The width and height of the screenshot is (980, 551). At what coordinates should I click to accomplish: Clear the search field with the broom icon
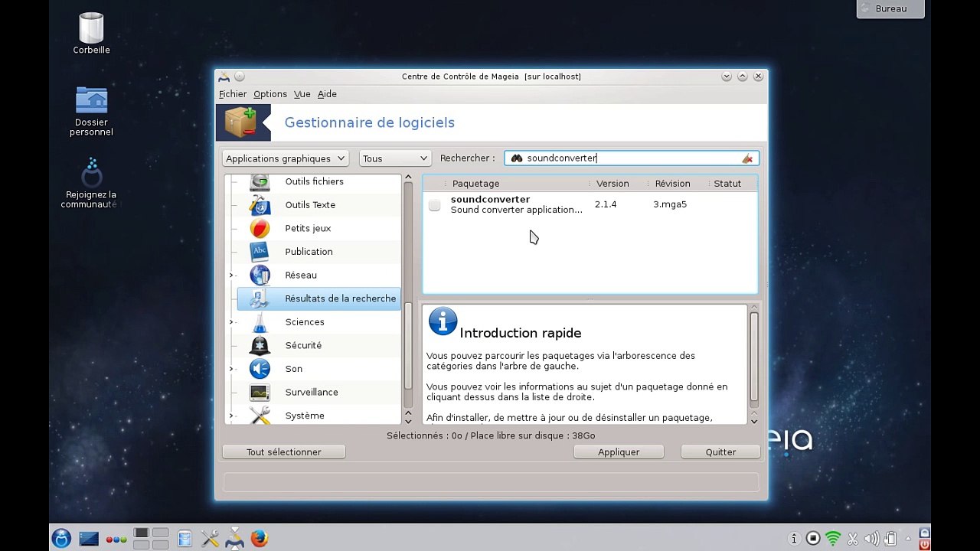point(747,158)
